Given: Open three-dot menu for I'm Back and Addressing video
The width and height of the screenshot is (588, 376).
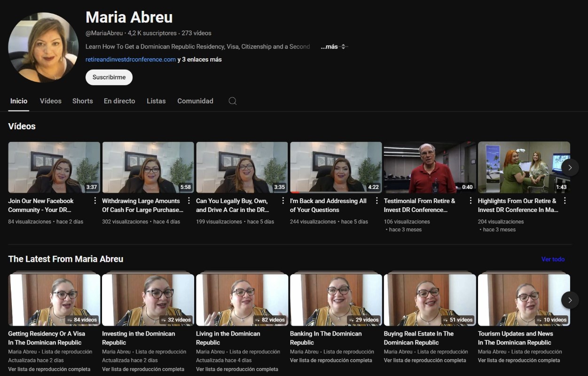Looking at the screenshot, I should click(377, 201).
